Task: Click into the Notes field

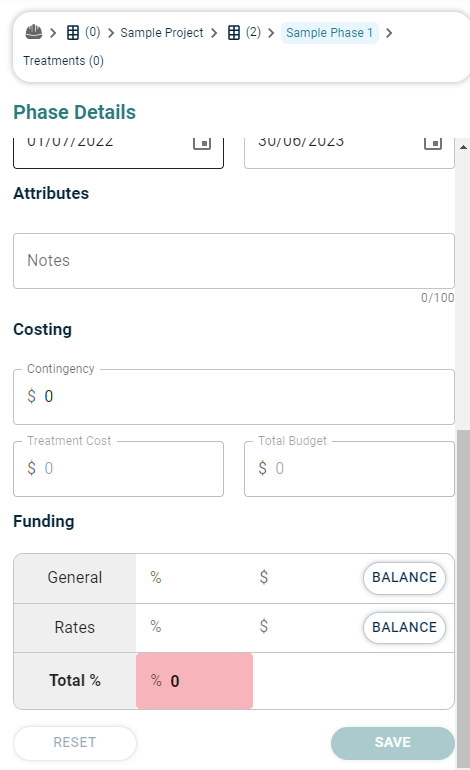Action: [x=234, y=261]
